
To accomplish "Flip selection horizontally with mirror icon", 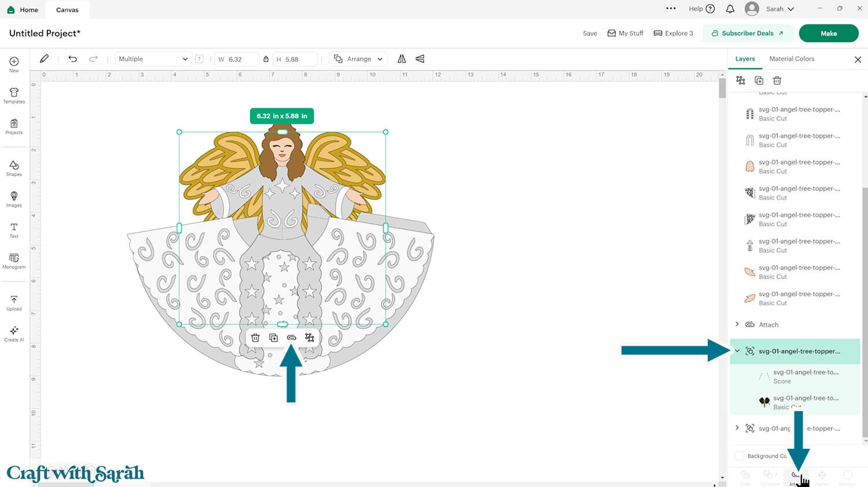I will (402, 59).
